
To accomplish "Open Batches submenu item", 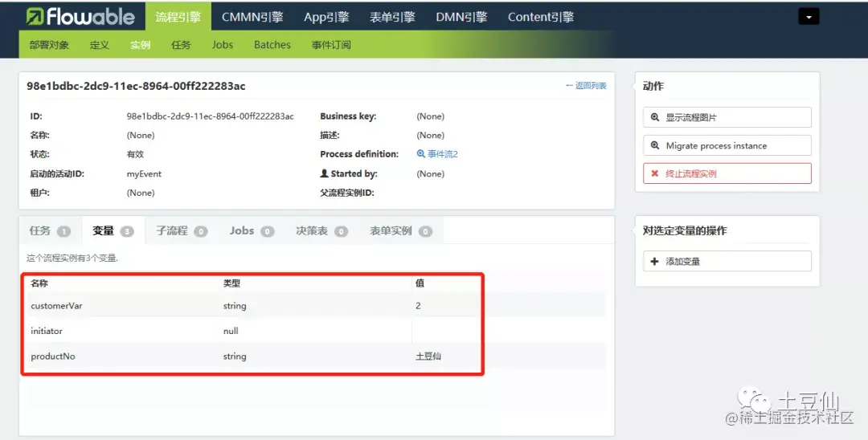I will 272,45.
